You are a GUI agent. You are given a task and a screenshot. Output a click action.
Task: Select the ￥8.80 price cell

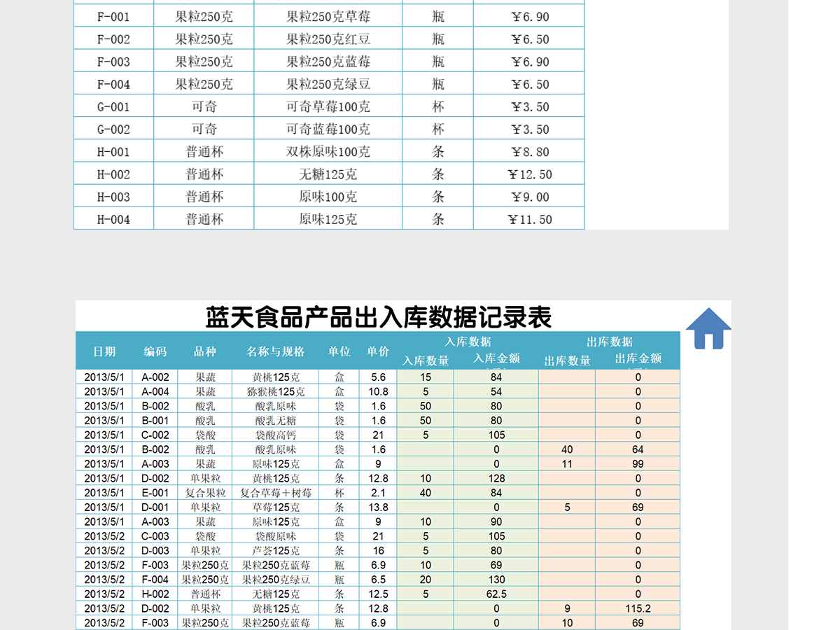pyautogui.click(x=529, y=152)
